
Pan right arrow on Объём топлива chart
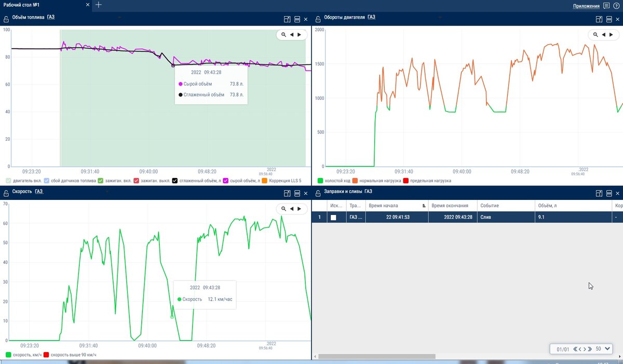click(299, 35)
